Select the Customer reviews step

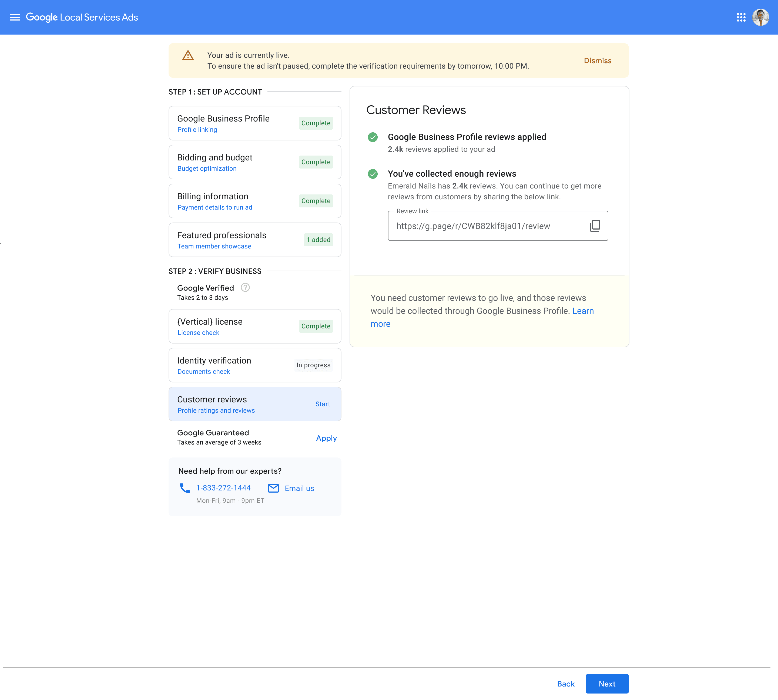255,404
